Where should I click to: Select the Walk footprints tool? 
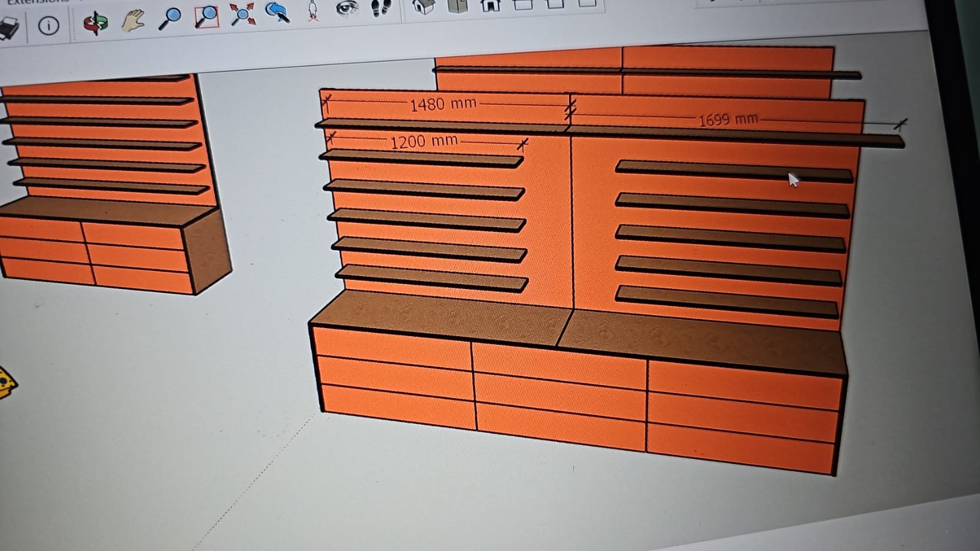(381, 7)
